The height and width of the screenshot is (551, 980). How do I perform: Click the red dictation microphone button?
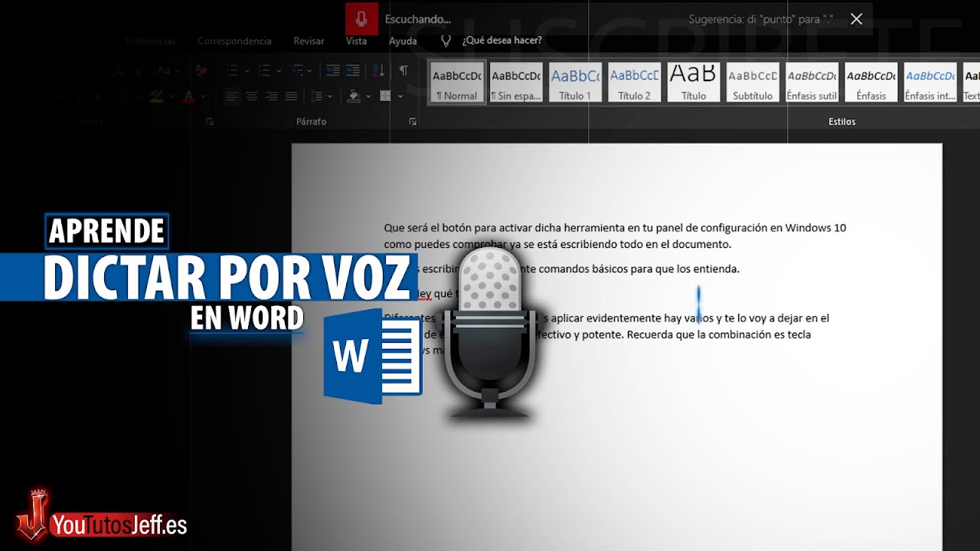click(x=361, y=19)
